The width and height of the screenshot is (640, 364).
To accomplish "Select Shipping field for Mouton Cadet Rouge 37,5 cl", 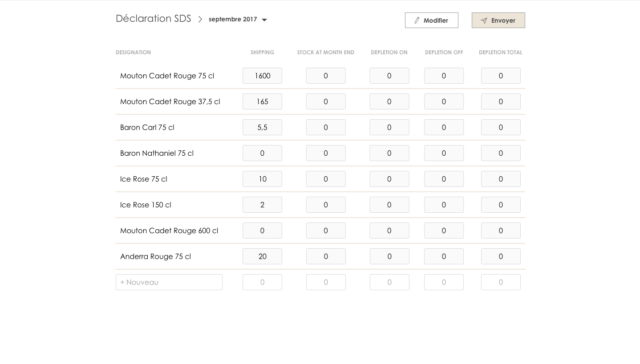I will click(x=262, y=101).
